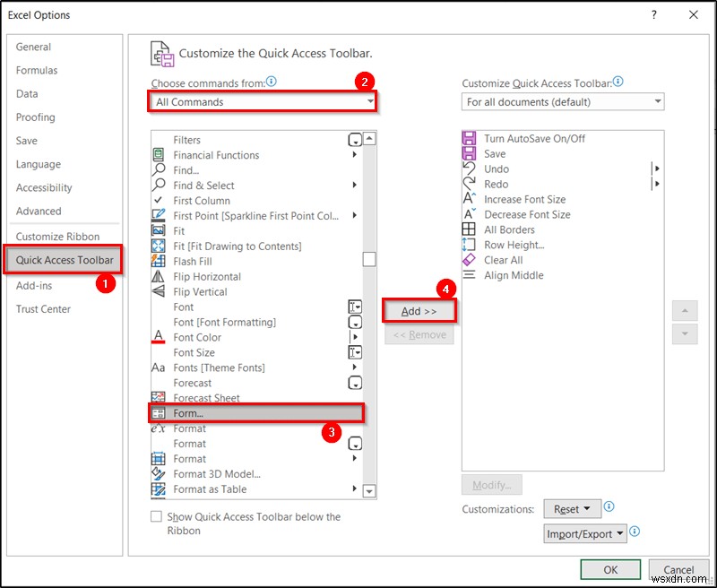Click info icon beside Customize Quick Access Toolbar

[x=618, y=82]
